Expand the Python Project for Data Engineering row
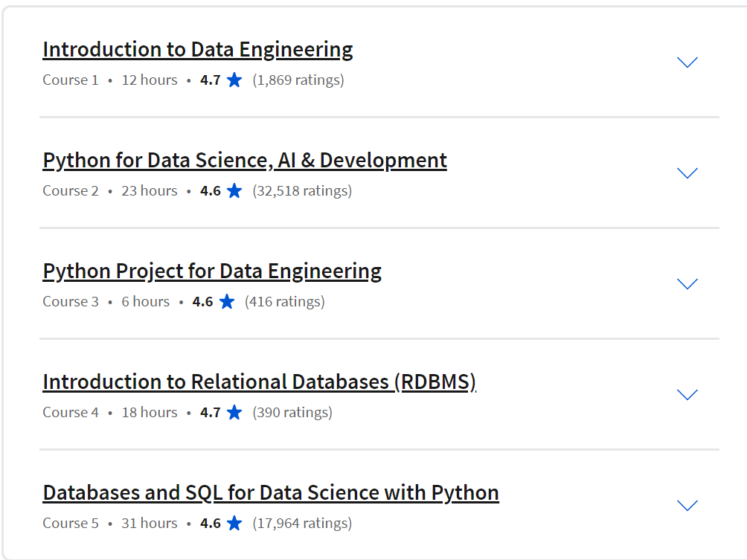 pyautogui.click(x=687, y=284)
